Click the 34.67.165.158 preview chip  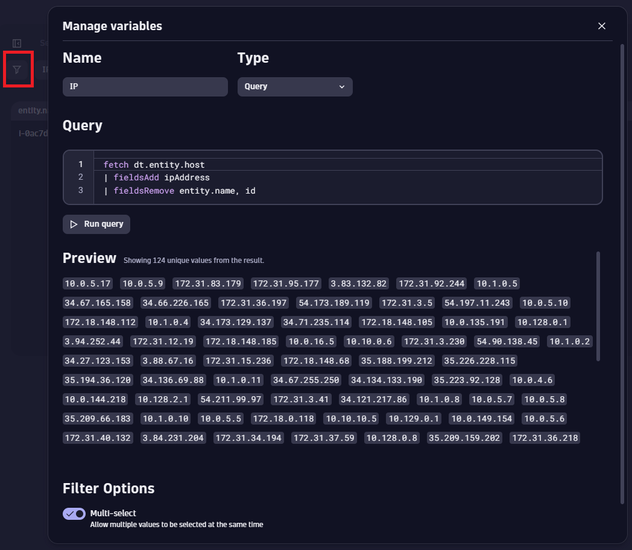pyautogui.click(x=97, y=303)
